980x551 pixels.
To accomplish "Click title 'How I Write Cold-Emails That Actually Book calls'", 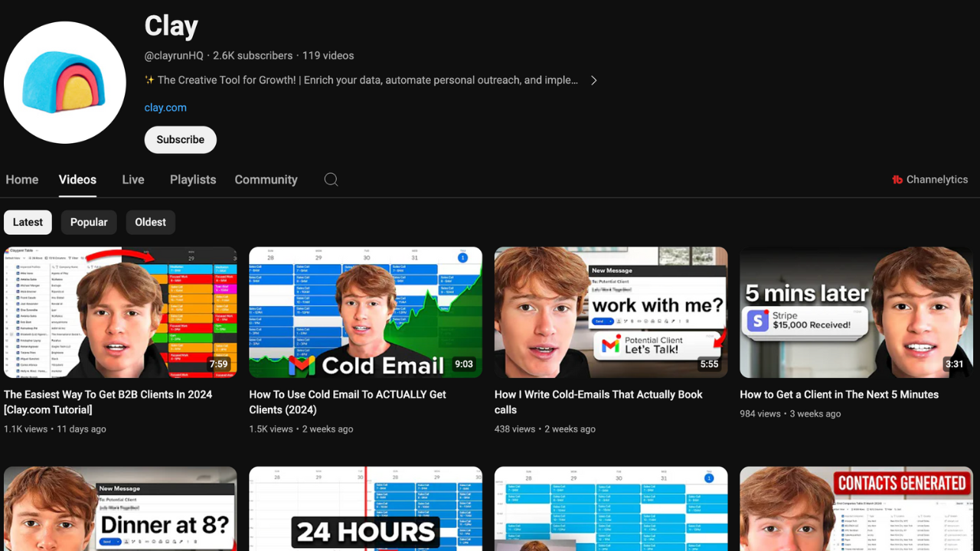I will [599, 402].
